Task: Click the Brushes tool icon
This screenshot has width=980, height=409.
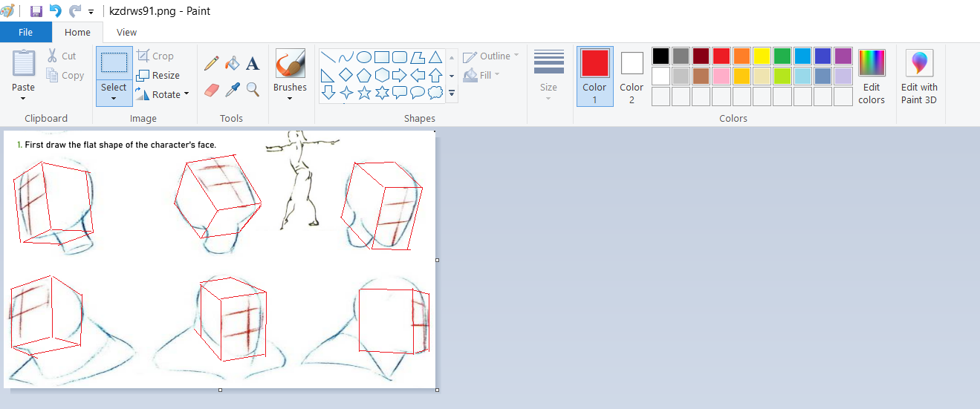Action: [290, 64]
